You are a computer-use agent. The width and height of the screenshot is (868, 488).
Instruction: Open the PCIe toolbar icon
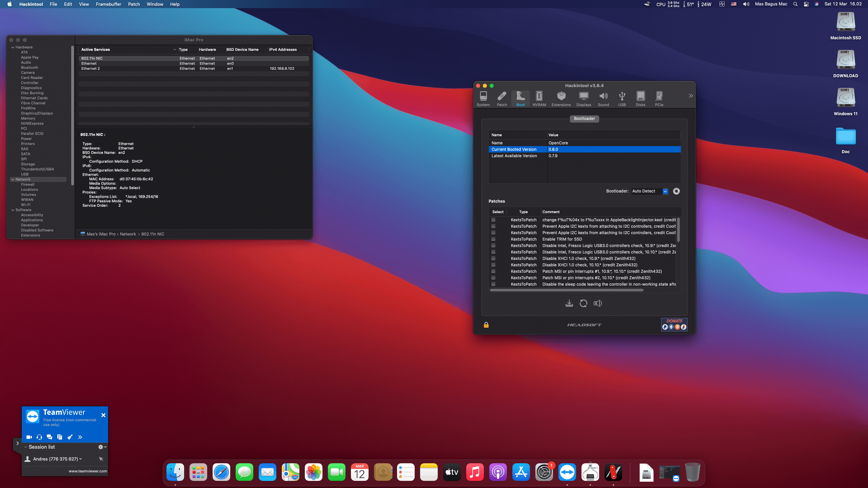pyautogui.click(x=659, y=99)
